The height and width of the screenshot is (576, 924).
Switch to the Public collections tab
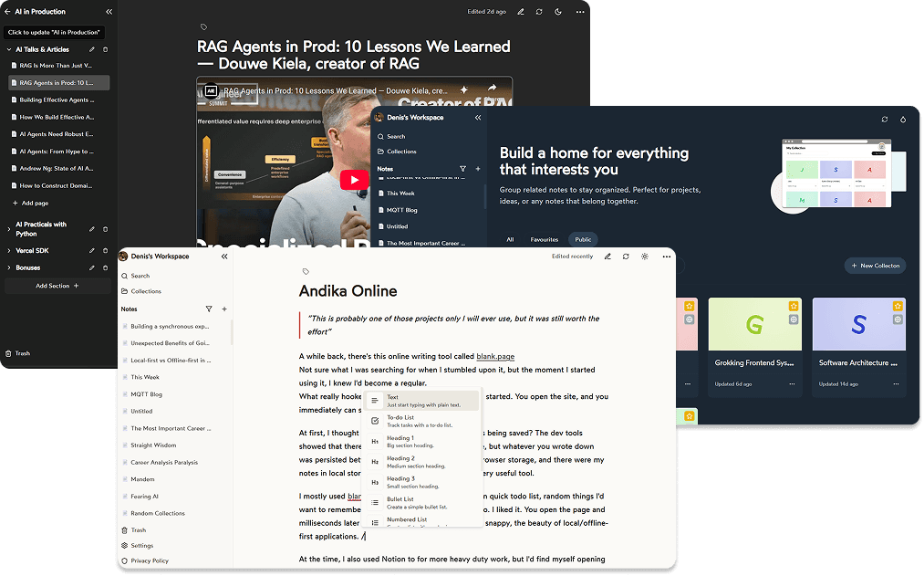click(x=584, y=240)
